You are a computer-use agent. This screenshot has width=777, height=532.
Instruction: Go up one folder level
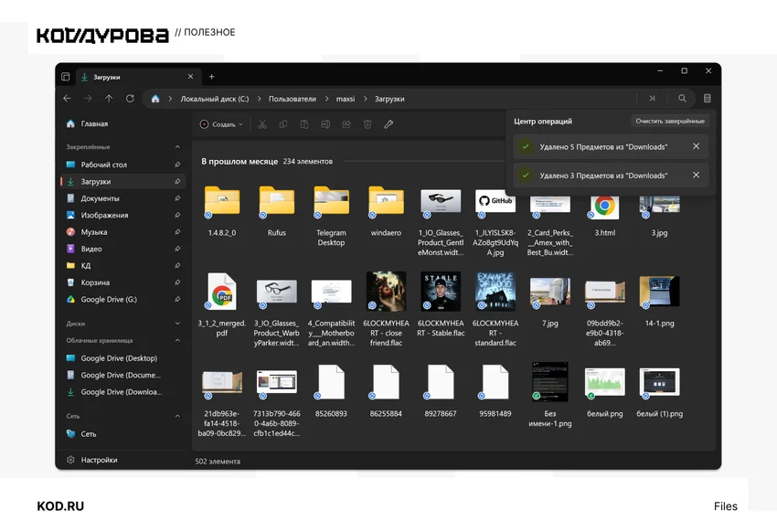[x=109, y=99]
